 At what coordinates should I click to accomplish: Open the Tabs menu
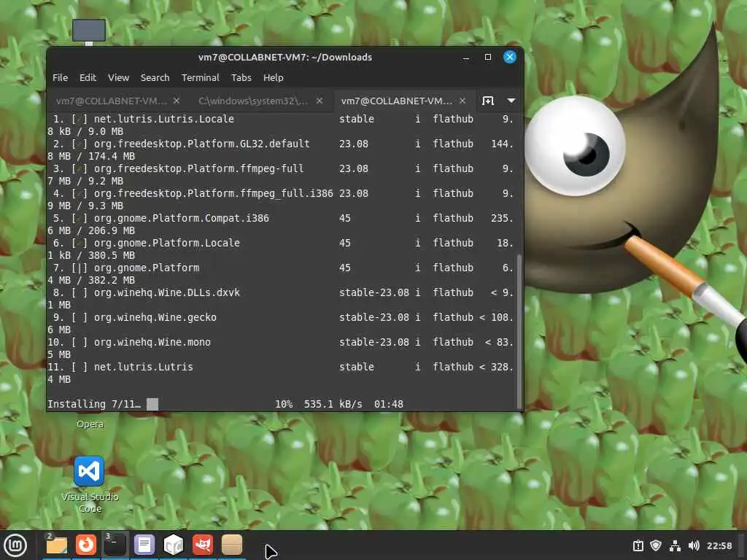pos(241,77)
